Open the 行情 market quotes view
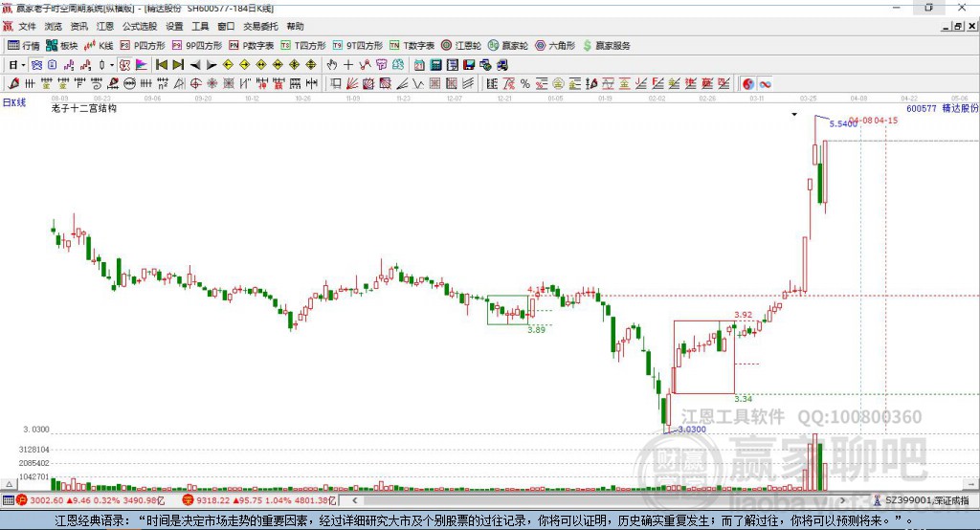 click(24, 45)
